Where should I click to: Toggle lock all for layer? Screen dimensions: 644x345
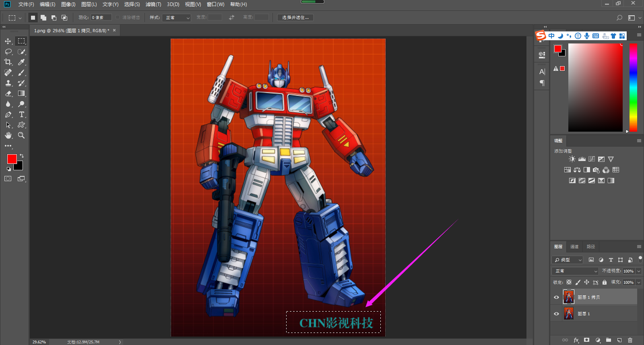605,282
